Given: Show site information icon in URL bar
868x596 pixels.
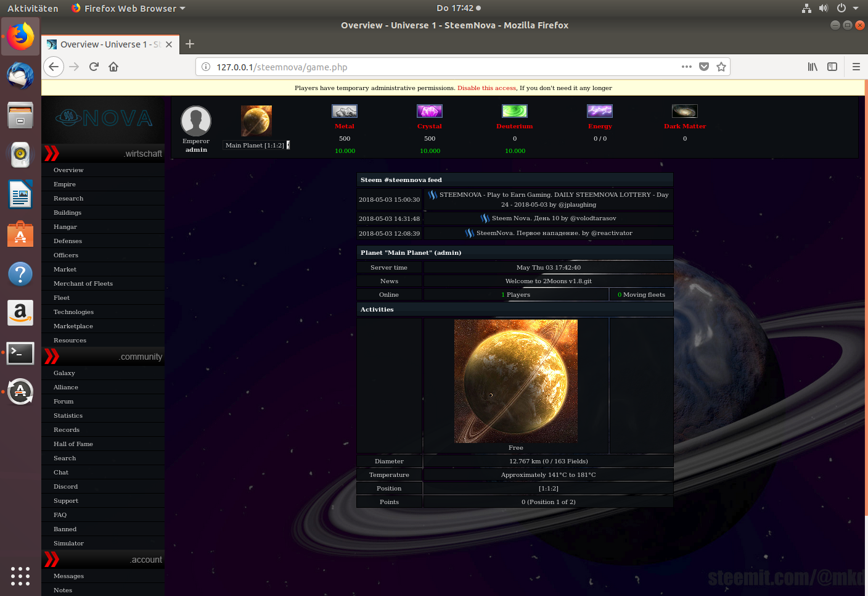Looking at the screenshot, I should point(207,67).
